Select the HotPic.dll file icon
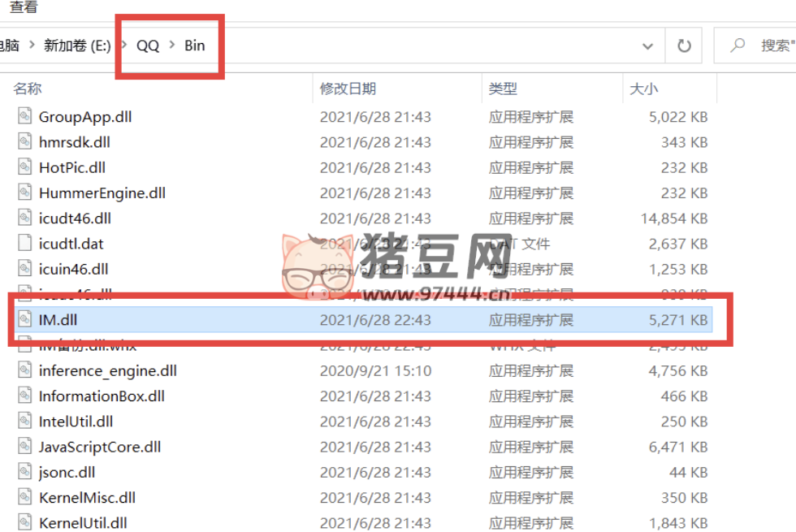Image resolution: width=796 pixels, height=532 pixels. [24, 167]
